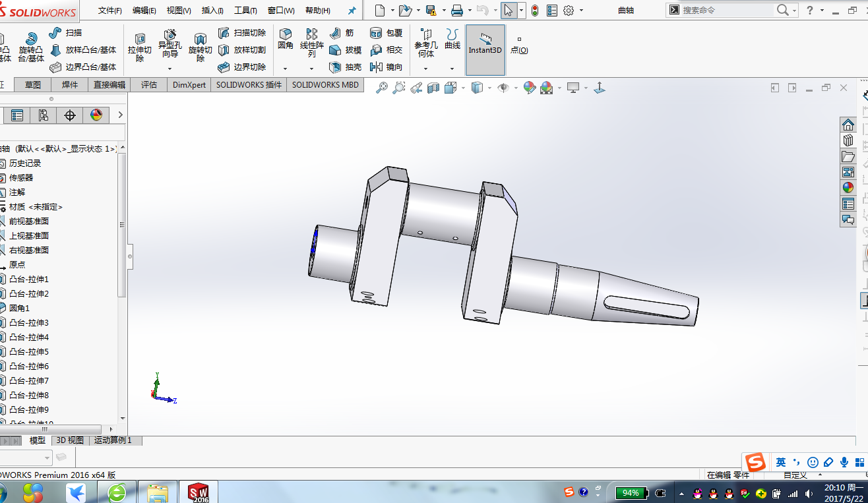The height and width of the screenshot is (503, 868).
Task: Click the 运动算例 1 tab
Action: point(113,440)
